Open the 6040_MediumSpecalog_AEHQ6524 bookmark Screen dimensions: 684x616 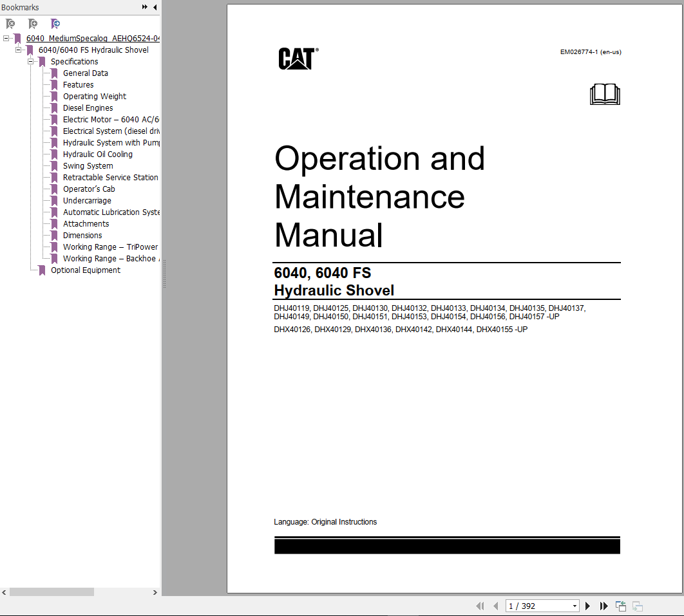coord(93,39)
